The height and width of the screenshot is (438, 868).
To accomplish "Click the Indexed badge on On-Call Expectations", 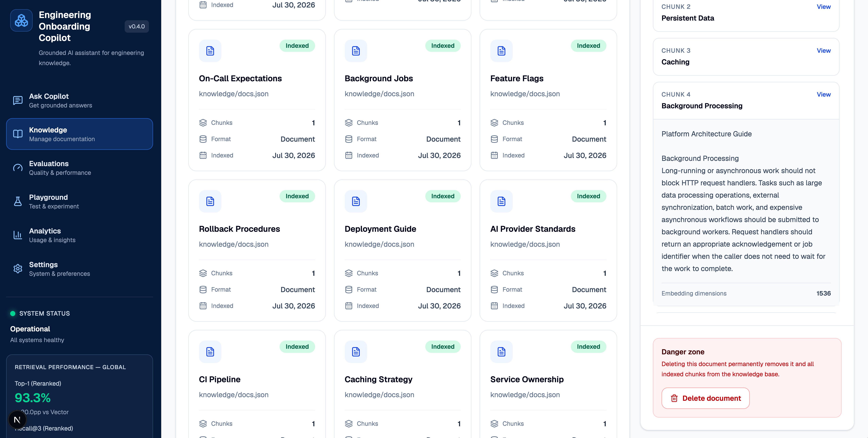I will (297, 46).
